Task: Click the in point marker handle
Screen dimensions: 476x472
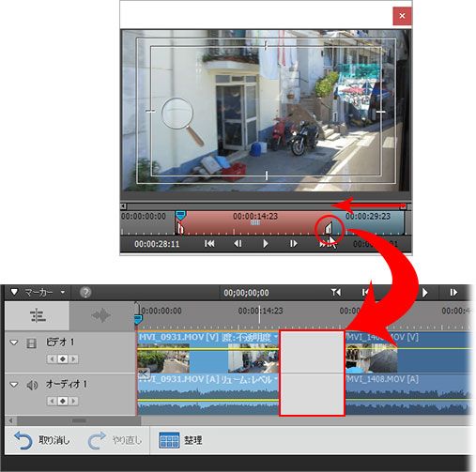Action: [x=180, y=228]
